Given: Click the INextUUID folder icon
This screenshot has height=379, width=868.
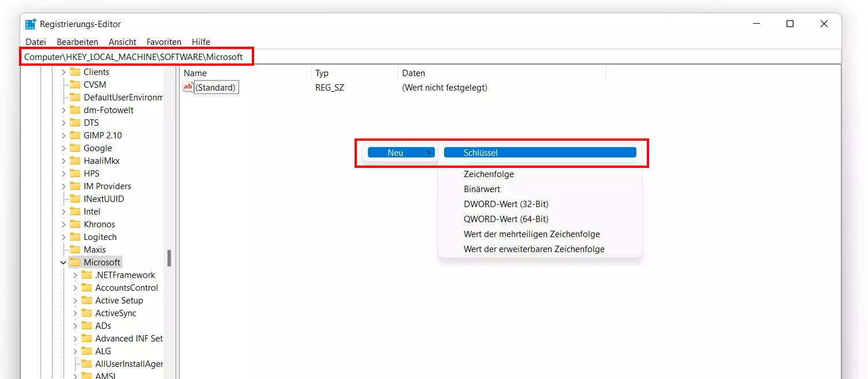Looking at the screenshot, I should pos(75,199).
